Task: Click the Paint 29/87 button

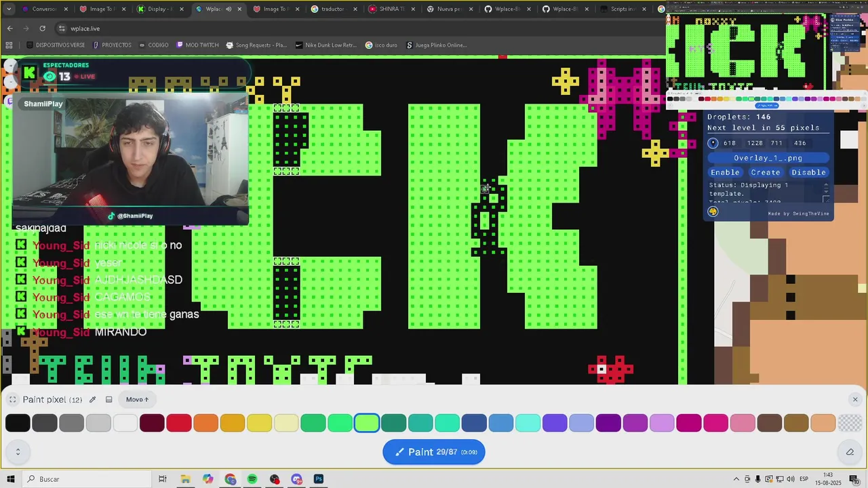Action: (434, 452)
